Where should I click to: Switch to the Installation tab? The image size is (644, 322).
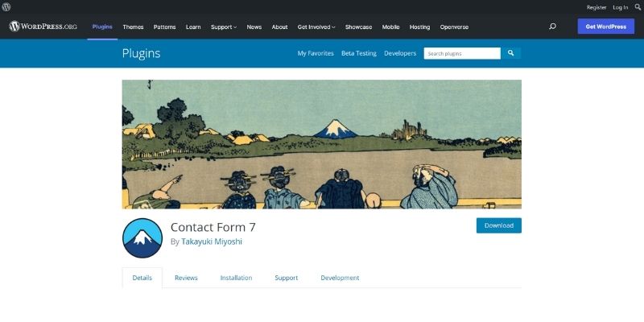click(x=236, y=278)
